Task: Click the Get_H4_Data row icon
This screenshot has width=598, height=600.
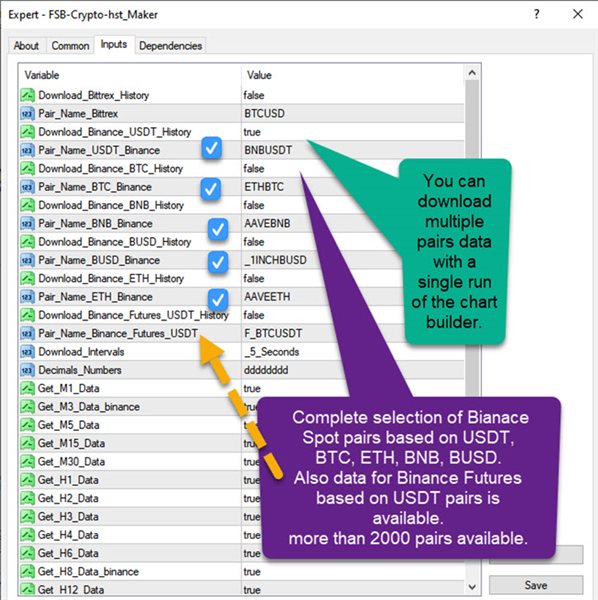Action: tap(28, 535)
